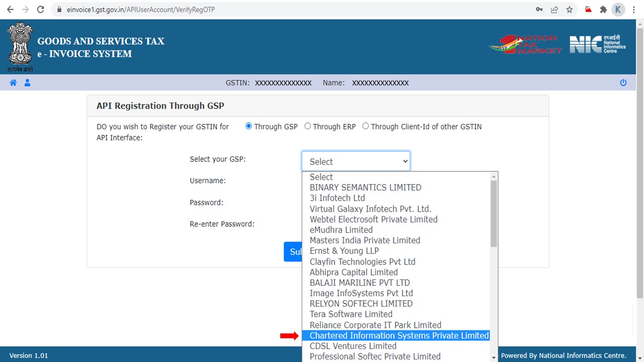Click Powered By National Informatics Centre text
Screen dimensions: 644x362
tap(563, 355)
